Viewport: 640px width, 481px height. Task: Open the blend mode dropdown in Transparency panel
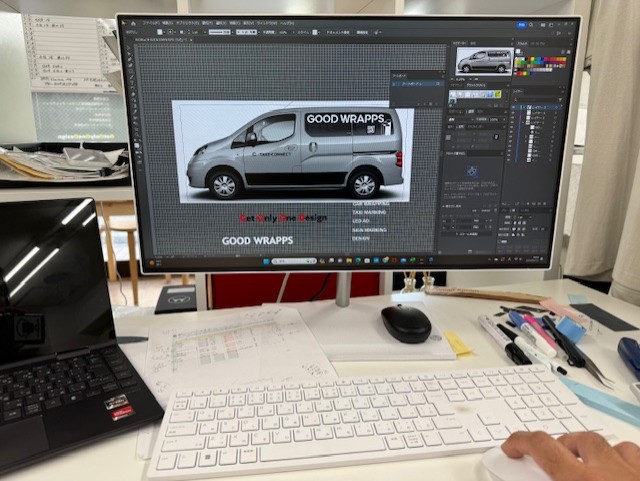pos(460,119)
